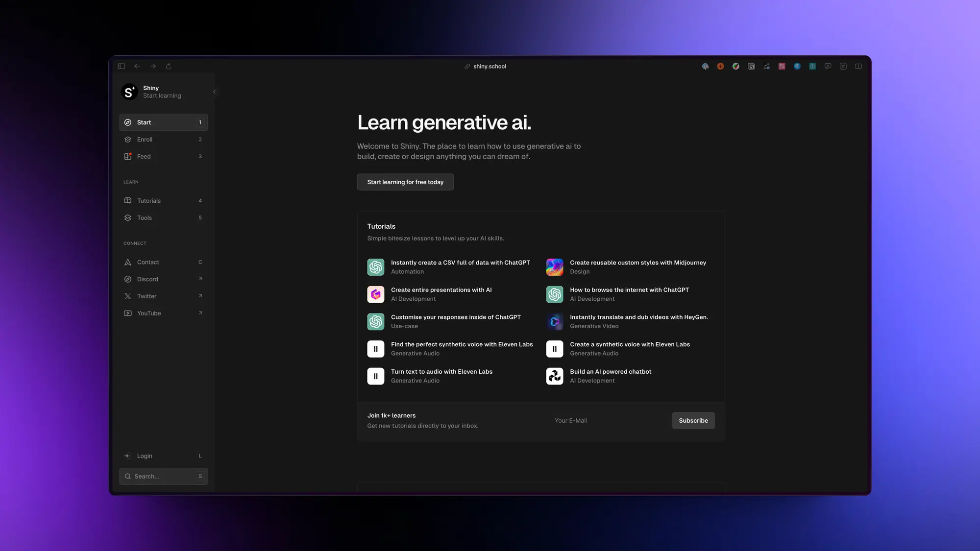Click the green square extension icon
Screen dimensions: 980x551
812,67
